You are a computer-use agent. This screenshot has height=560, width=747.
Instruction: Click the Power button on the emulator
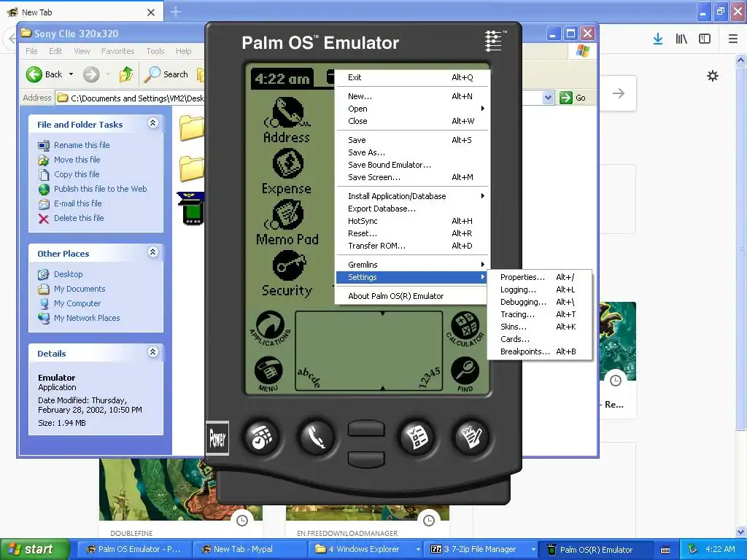217,438
